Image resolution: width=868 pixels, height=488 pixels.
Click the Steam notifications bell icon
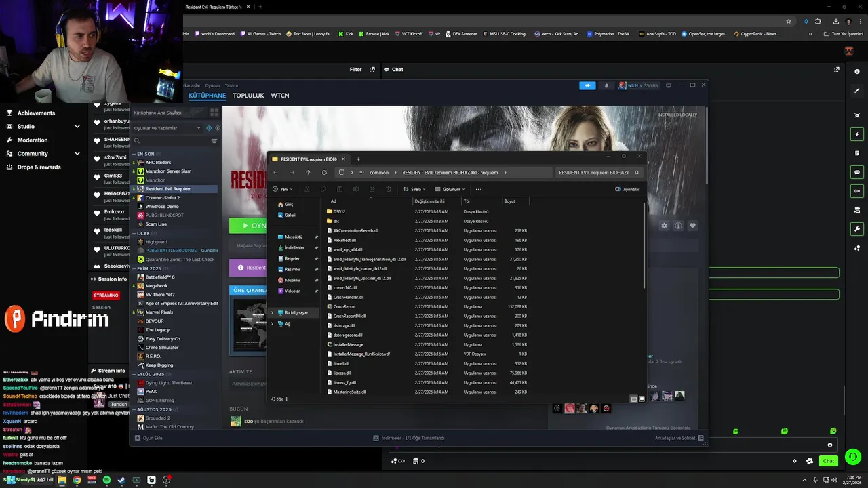[x=606, y=85]
